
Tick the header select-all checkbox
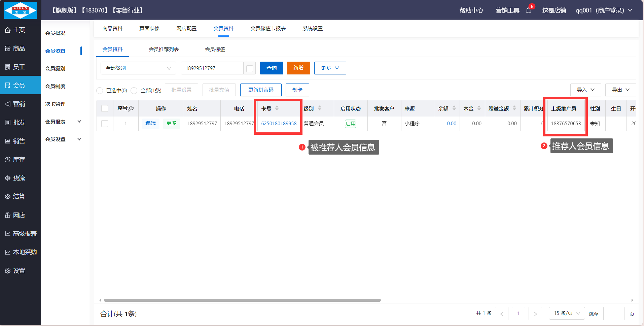105,108
